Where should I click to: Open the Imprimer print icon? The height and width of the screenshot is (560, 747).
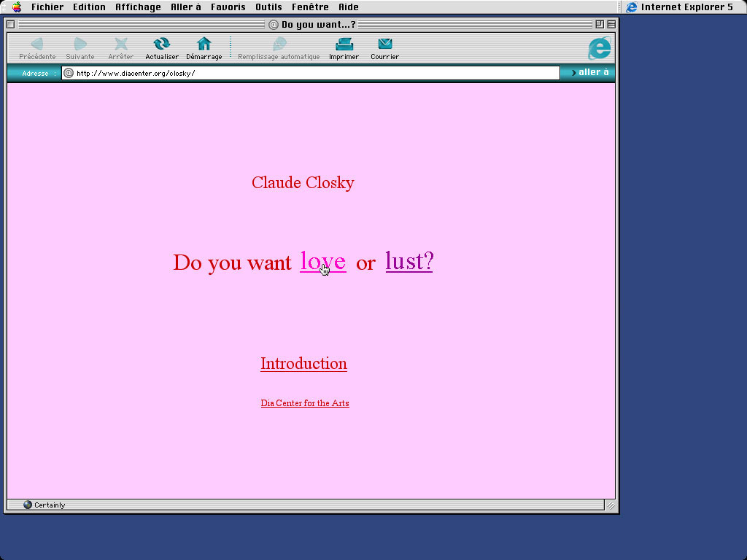coord(344,44)
